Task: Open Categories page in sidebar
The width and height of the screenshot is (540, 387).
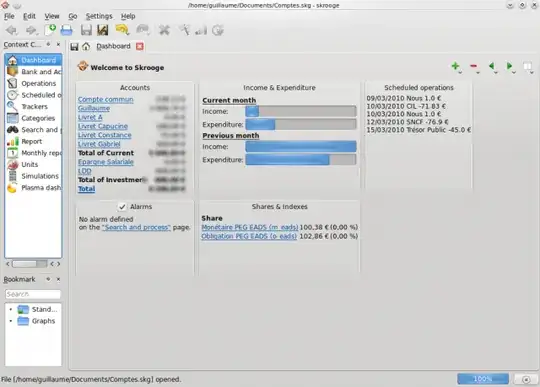Action: [33, 118]
